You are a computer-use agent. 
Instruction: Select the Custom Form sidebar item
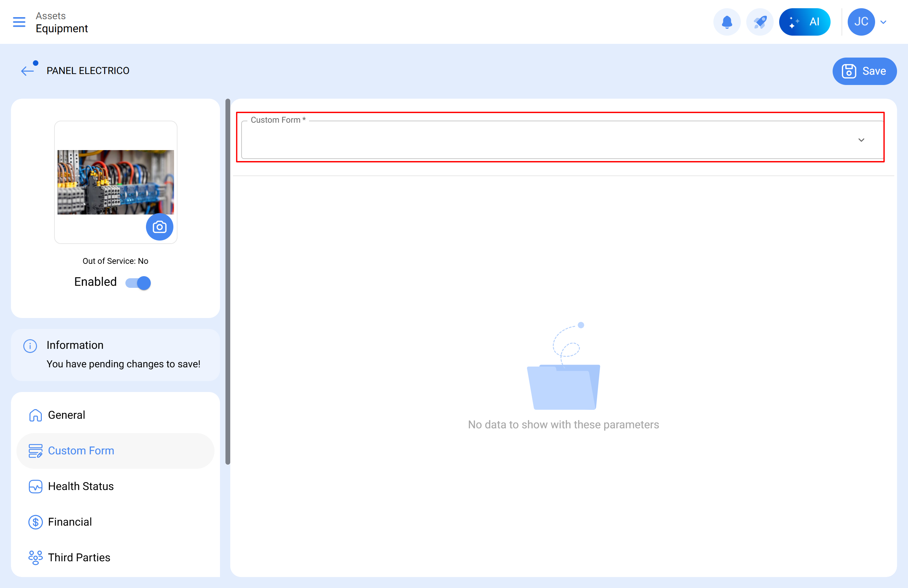click(81, 451)
